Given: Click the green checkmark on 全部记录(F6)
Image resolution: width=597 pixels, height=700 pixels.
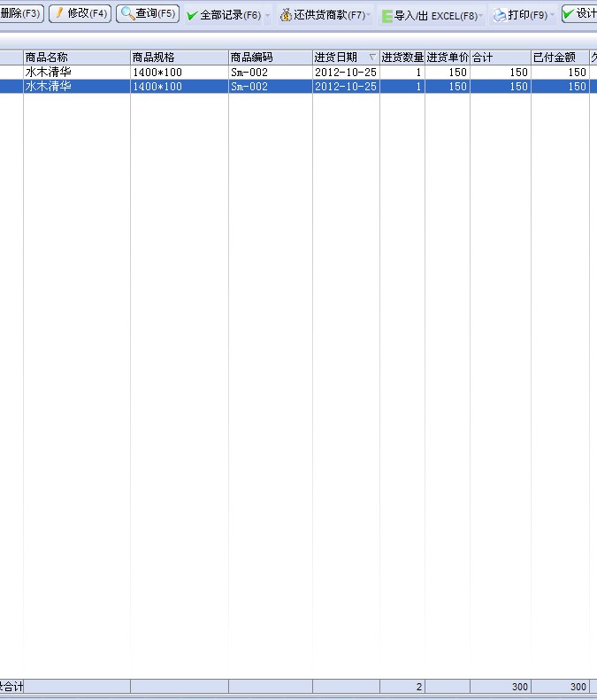Looking at the screenshot, I should 192,15.
